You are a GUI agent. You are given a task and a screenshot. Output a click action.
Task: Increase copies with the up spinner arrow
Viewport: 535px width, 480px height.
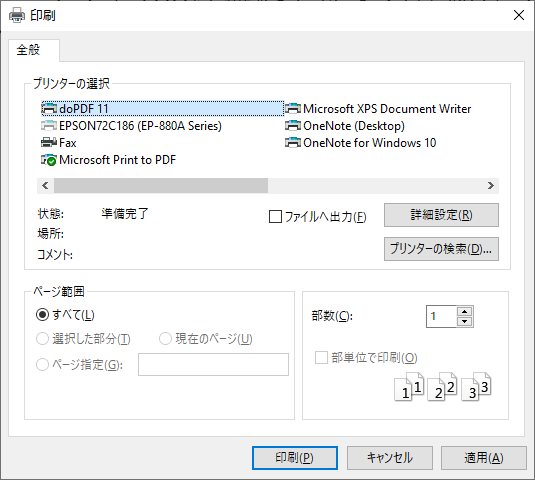coord(464,311)
